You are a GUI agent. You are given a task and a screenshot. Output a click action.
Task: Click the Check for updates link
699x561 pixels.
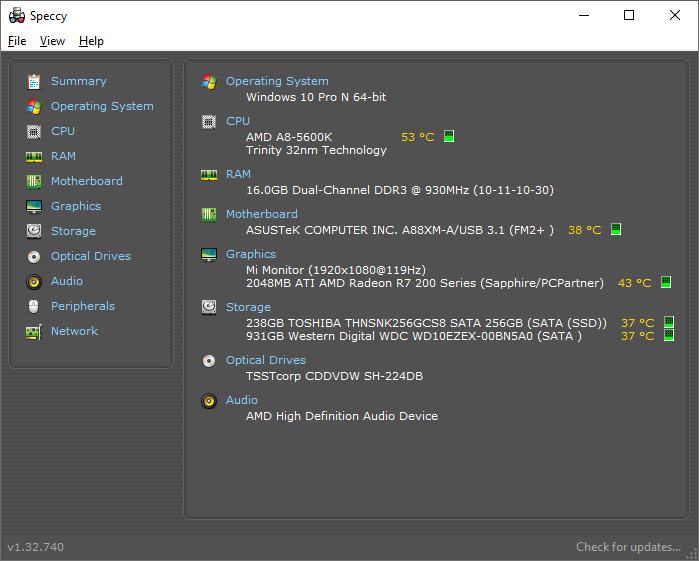pyautogui.click(x=628, y=547)
